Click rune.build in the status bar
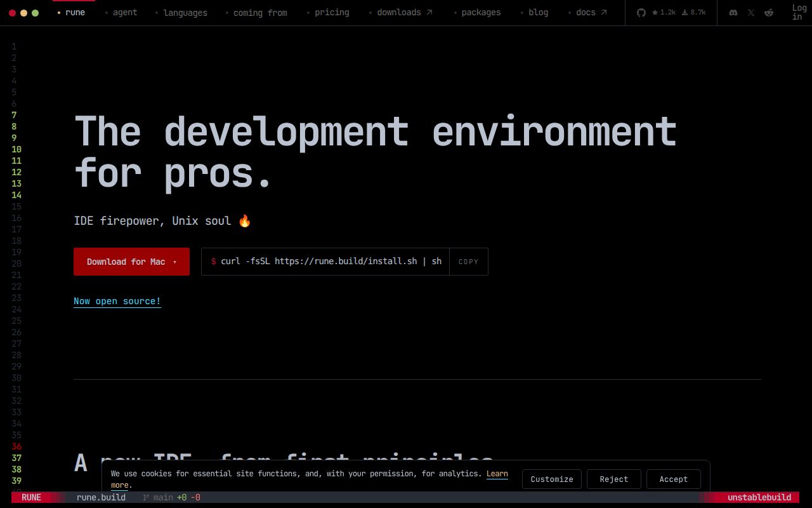The width and height of the screenshot is (812, 508). tap(101, 497)
